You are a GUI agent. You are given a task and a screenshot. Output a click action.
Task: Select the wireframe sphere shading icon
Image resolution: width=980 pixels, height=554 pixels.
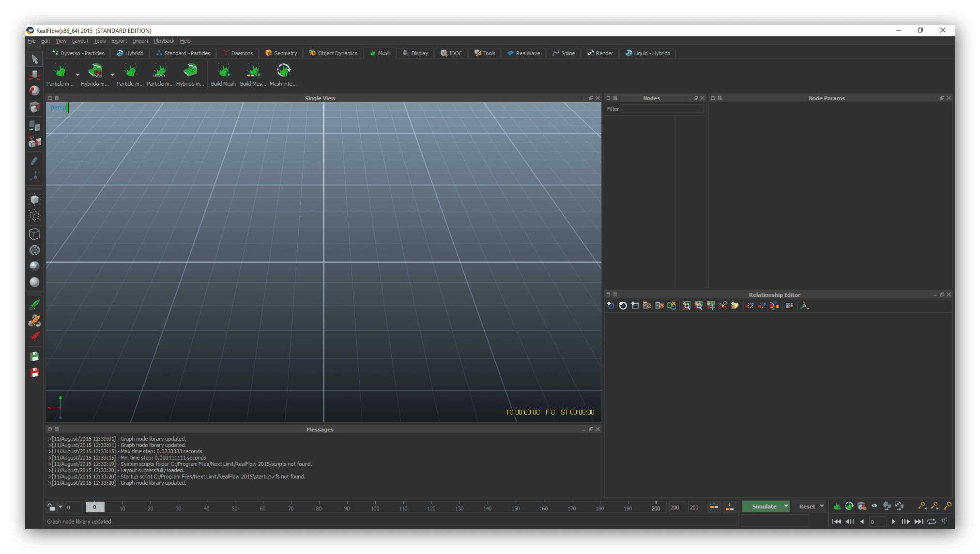34,250
